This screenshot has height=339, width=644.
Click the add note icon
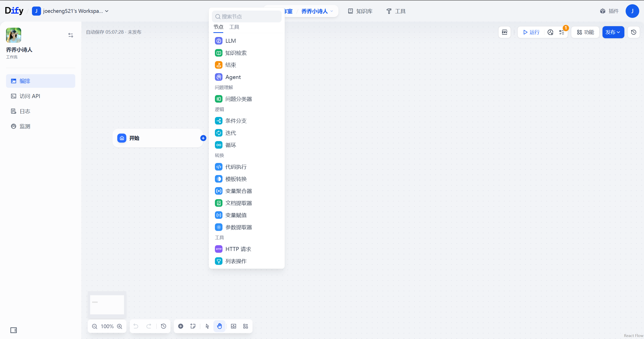tap(193, 326)
